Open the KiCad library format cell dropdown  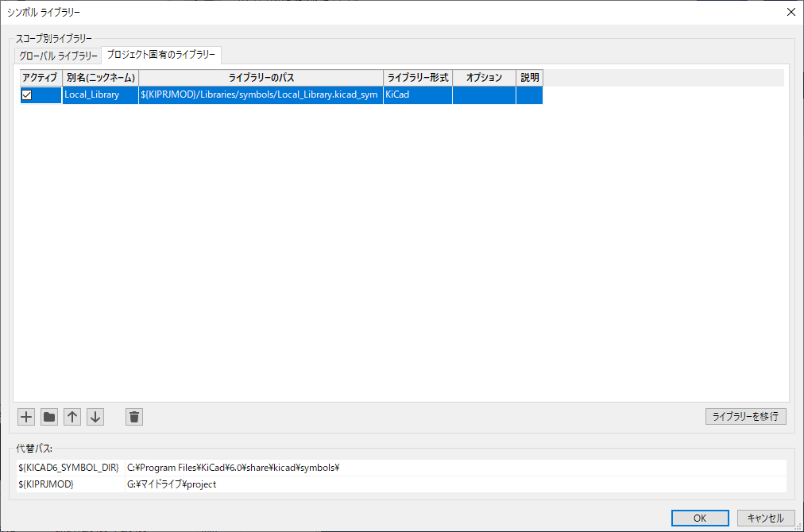coord(417,95)
